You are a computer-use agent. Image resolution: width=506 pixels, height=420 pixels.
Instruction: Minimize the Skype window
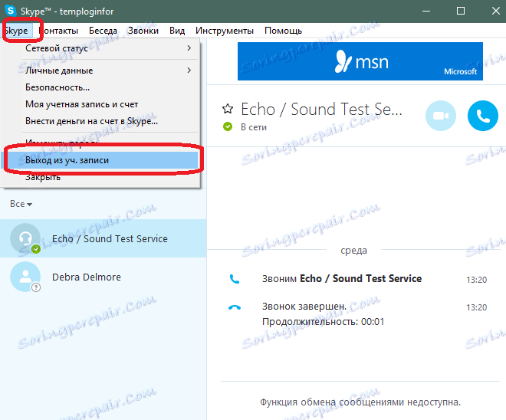pos(426,11)
